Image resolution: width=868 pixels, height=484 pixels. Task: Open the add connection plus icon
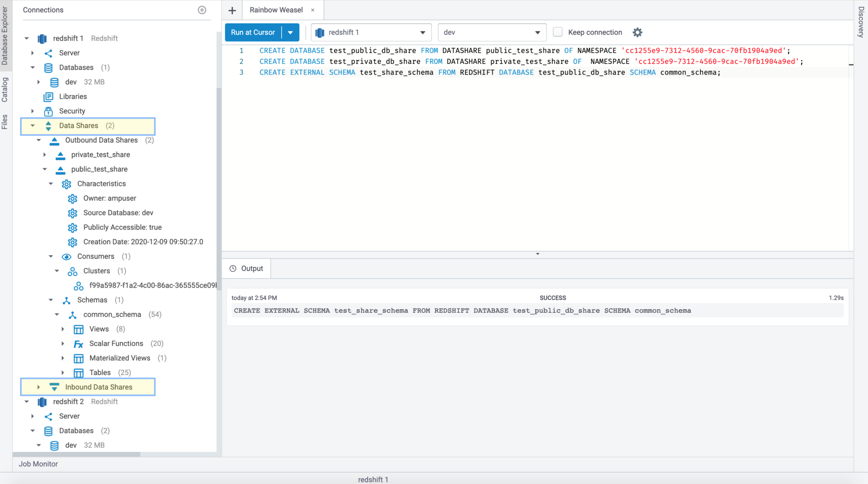tap(202, 10)
